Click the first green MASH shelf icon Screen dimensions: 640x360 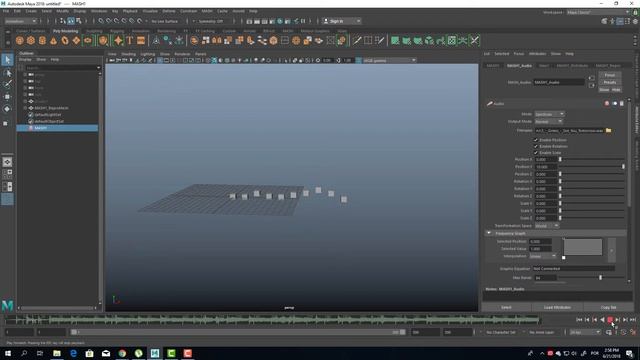(395, 40)
